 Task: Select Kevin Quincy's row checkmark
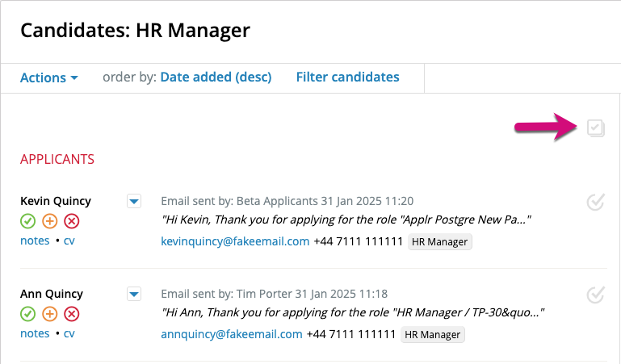coord(596,203)
